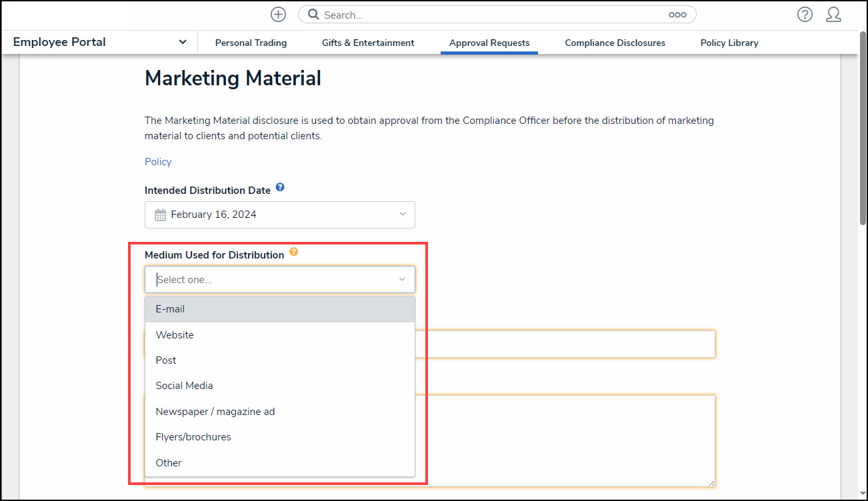The height and width of the screenshot is (501, 868).
Task: Choose Other as the distribution medium
Action: click(x=169, y=462)
